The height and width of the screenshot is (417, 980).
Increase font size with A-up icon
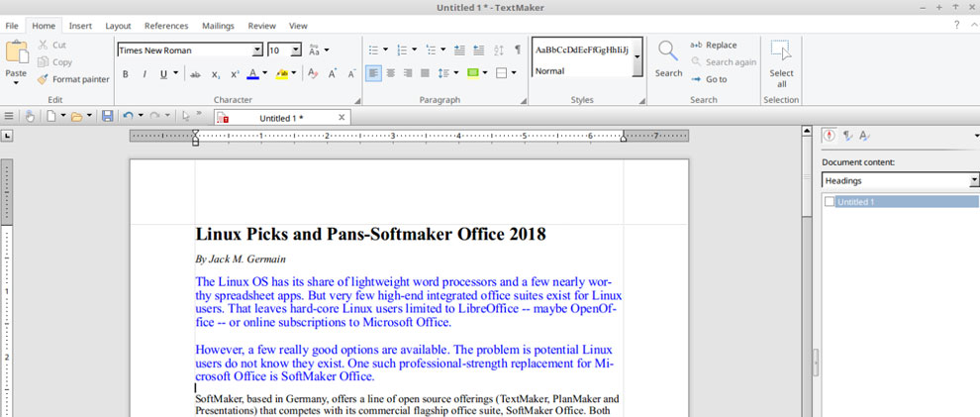tap(333, 73)
